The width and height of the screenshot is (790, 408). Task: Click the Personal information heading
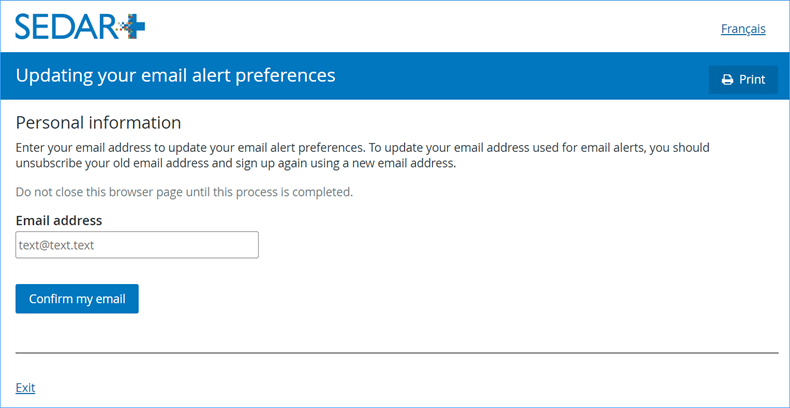[98, 122]
